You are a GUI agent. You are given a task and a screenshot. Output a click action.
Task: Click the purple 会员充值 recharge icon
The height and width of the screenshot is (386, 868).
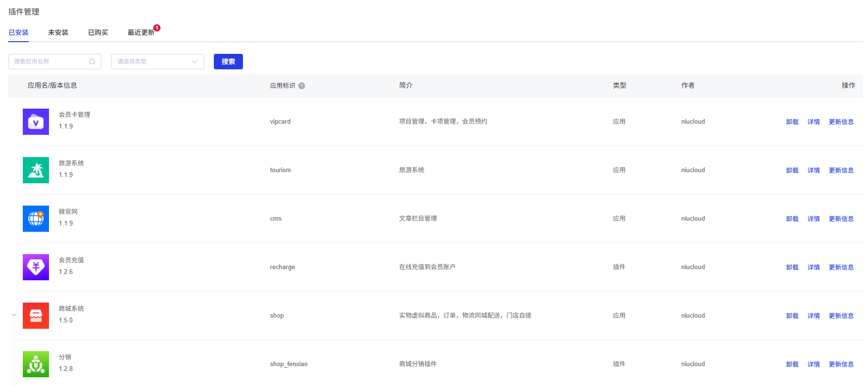[x=36, y=267]
